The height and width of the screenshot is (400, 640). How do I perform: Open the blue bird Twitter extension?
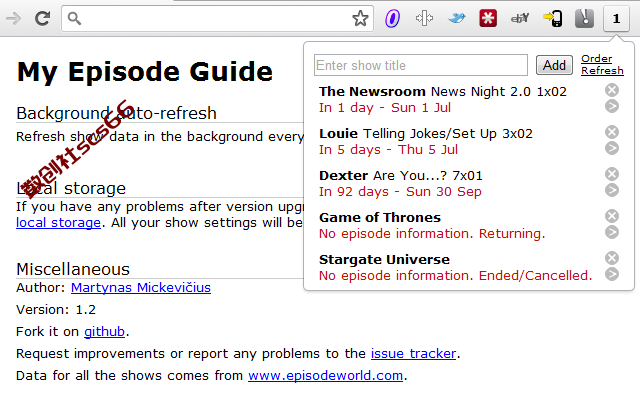(x=456, y=18)
